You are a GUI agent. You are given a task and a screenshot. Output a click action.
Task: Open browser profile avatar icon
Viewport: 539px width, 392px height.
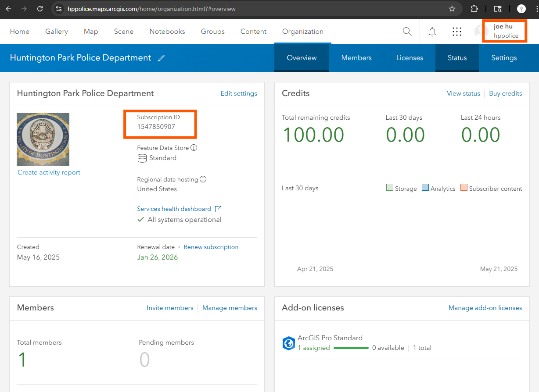click(x=521, y=9)
